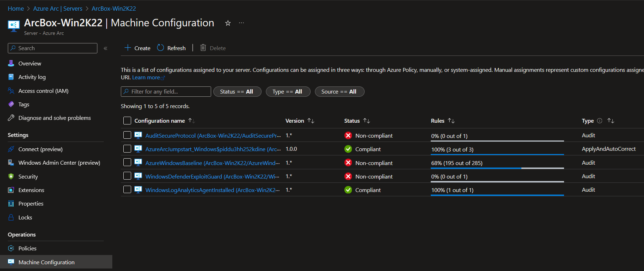Image resolution: width=644 pixels, height=271 pixels.
Task: Open the Source == All filter
Action: 339,91
